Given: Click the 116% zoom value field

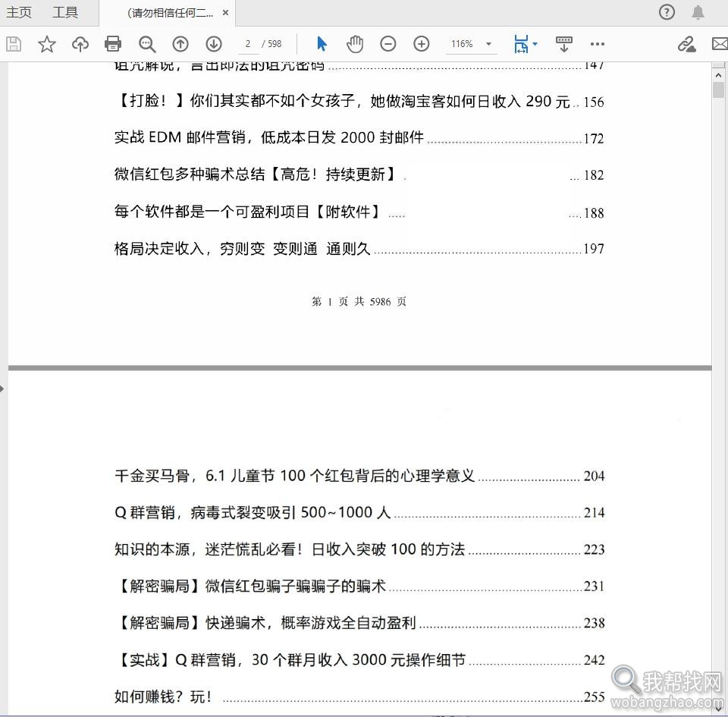Looking at the screenshot, I should click(462, 44).
